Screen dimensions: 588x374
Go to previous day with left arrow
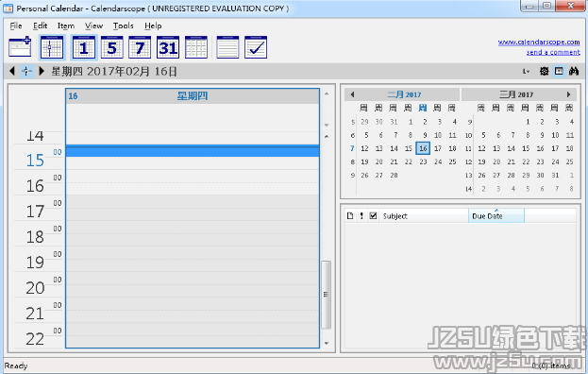pyautogui.click(x=12, y=71)
